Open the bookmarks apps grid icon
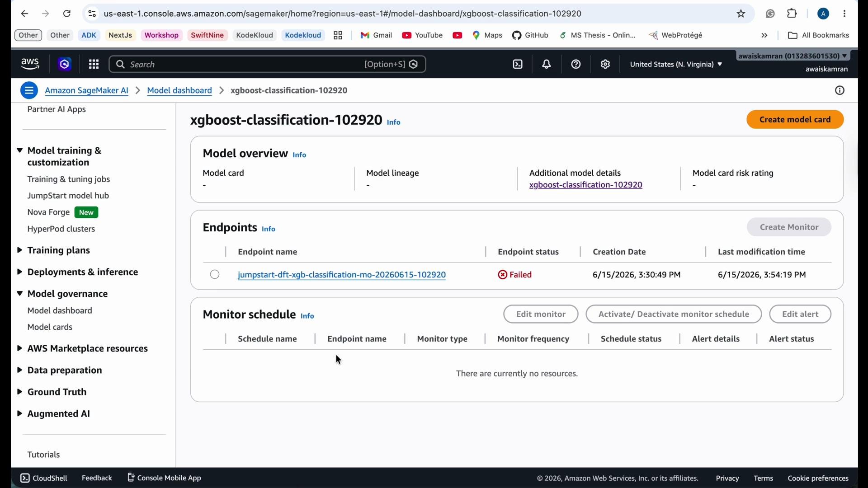This screenshot has width=868, height=488. pos(338,36)
